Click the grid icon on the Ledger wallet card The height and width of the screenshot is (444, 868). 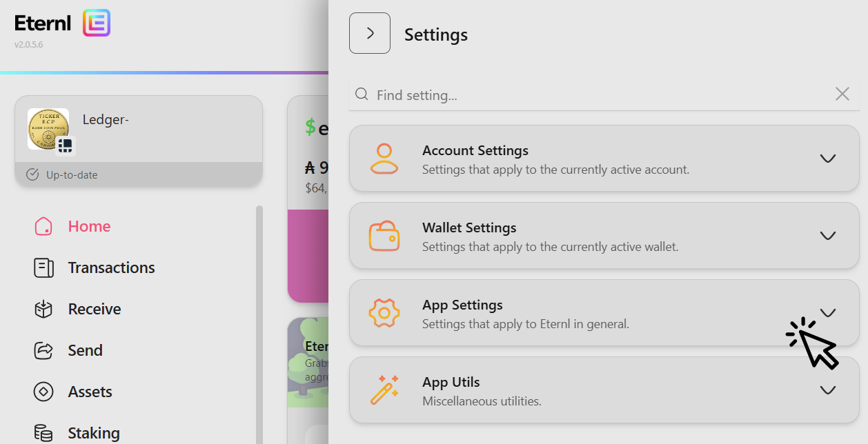(66, 145)
